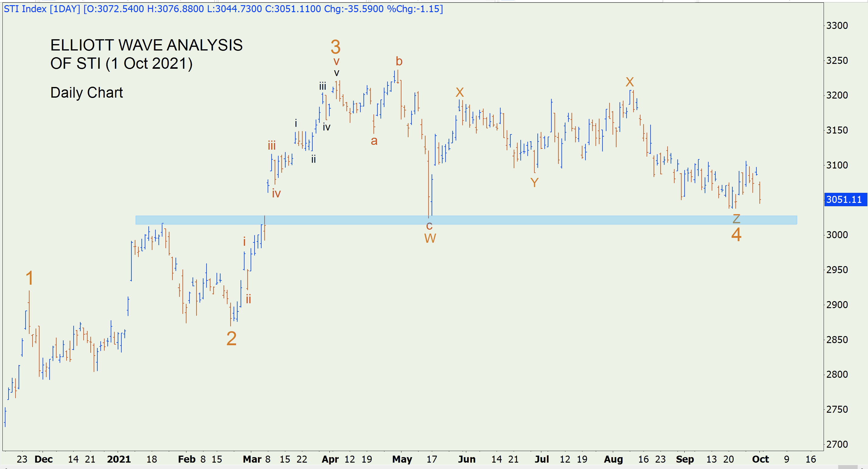The width and height of the screenshot is (868, 469).
Task: Select the black 'ii' minor wave label
Action: [x=313, y=159]
